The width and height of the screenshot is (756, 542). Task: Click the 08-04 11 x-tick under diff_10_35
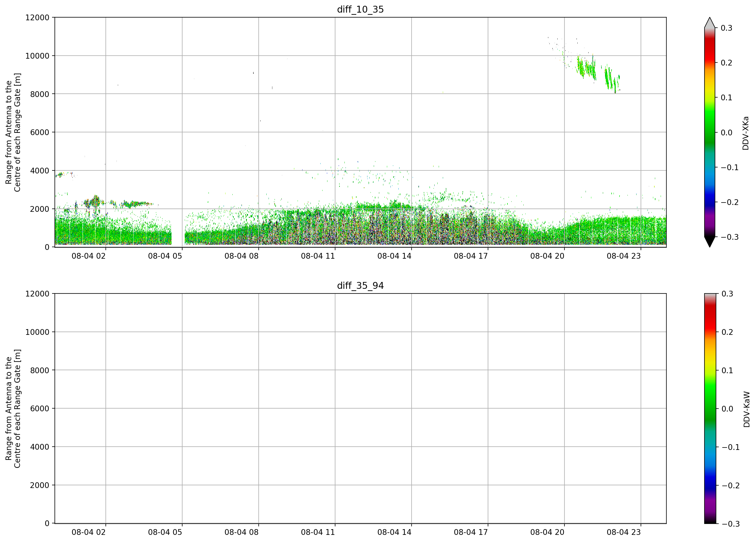click(x=318, y=256)
